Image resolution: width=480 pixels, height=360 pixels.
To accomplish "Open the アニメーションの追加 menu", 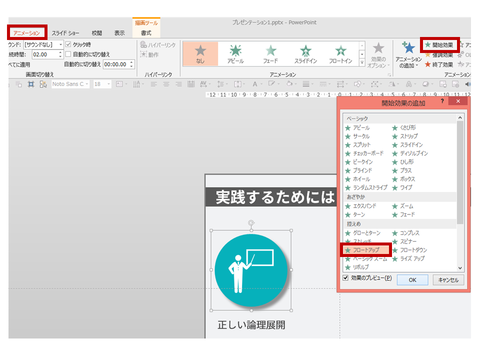I will 408,55.
